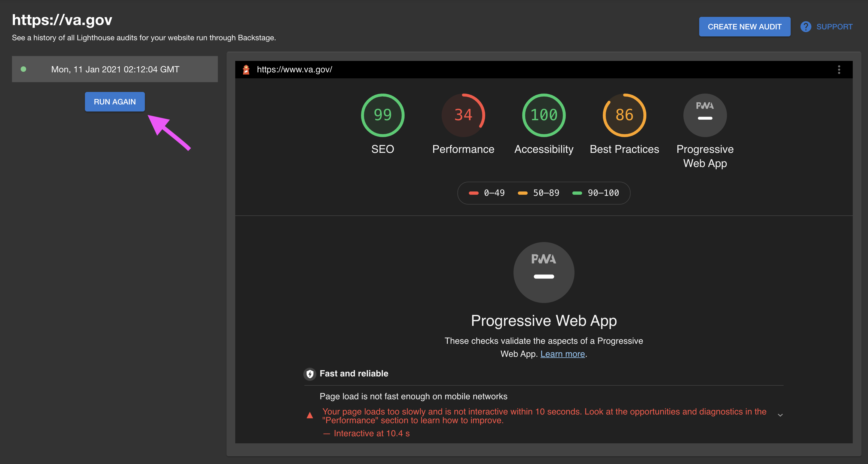This screenshot has width=868, height=464.
Task: Expand the page load warning details chevron
Action: pos(780,415)
